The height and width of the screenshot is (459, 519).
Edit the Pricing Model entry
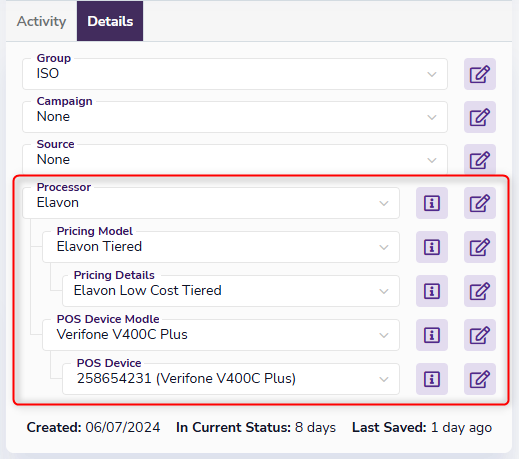coord(480,247)
